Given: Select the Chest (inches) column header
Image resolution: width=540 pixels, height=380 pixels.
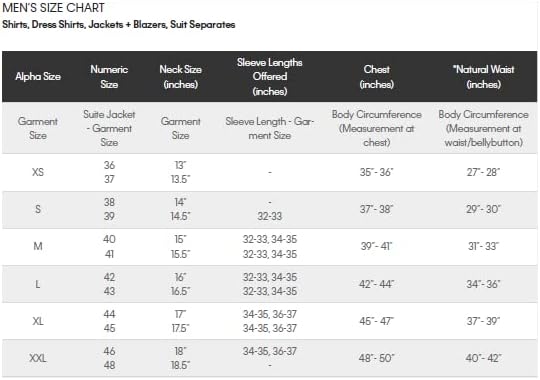Looking at the screenshot, I should [376, 76].
